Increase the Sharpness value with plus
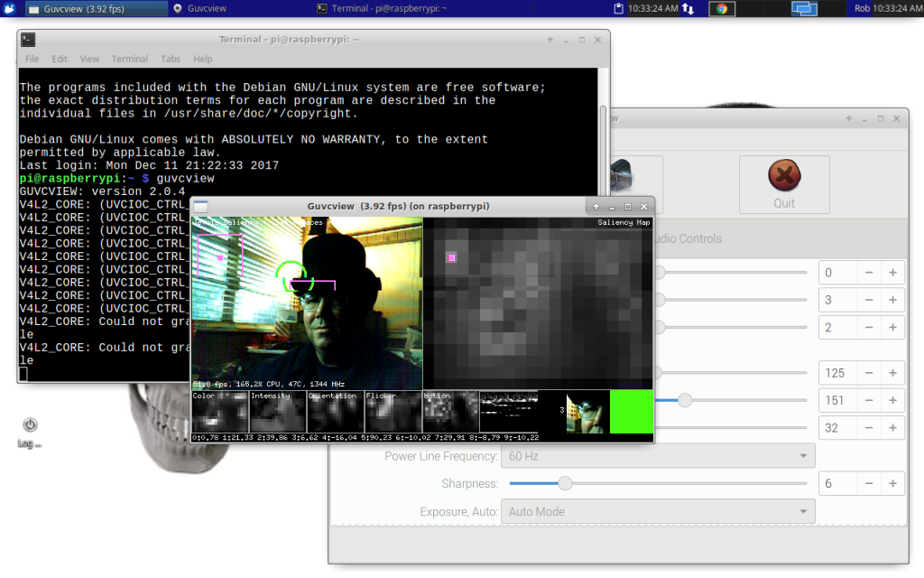The width and height of the screenshot is (924, 578). pyautogui.click(x=892, y=484)
